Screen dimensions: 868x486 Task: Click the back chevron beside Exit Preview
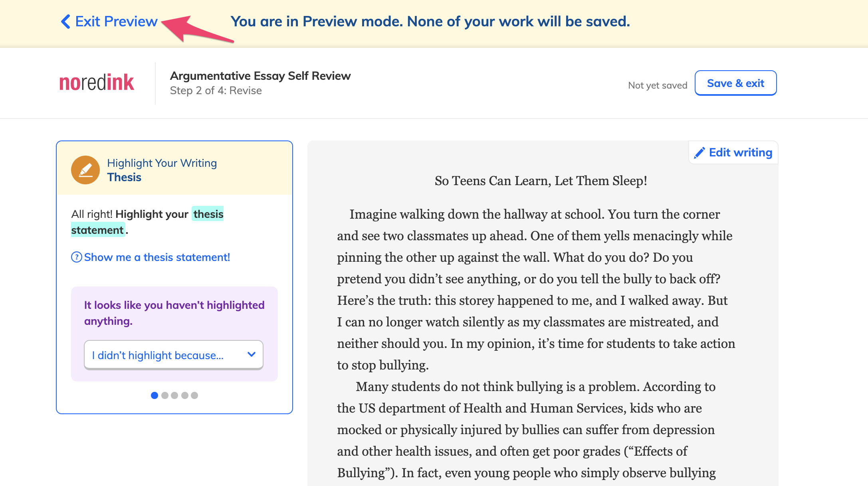[x=65, y=22]
